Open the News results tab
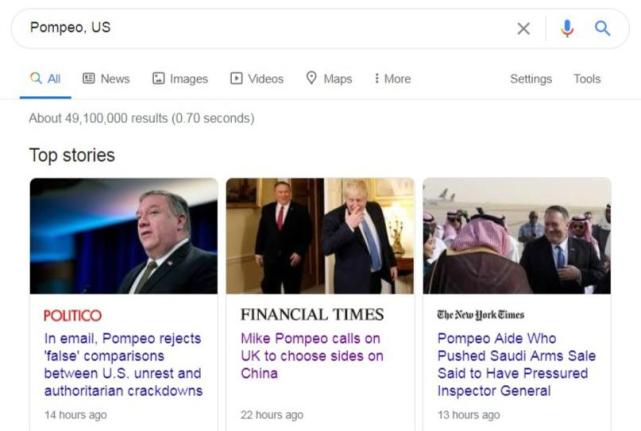The width and height of the screenshot is (641, 431). point(106,79)
